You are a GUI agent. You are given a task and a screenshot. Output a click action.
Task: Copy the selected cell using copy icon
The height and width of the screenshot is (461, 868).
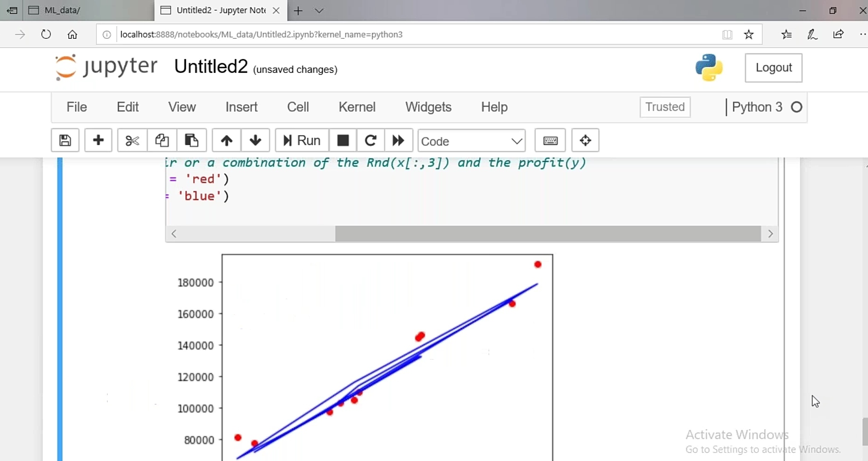tap(161, 140)
